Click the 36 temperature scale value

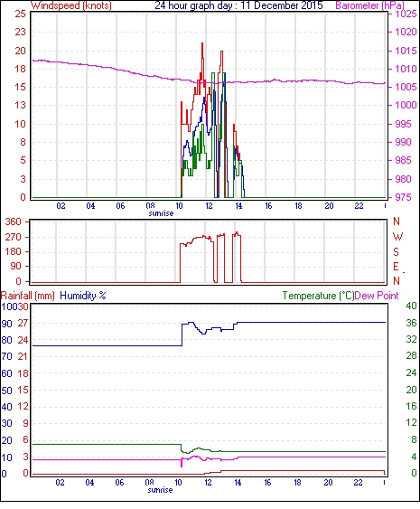411,323
